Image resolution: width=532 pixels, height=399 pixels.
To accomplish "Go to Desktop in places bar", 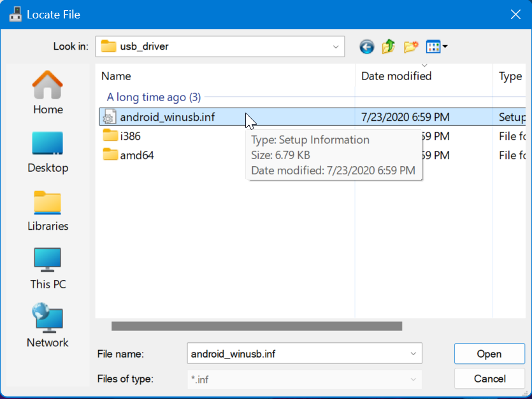I will (48, 152).
